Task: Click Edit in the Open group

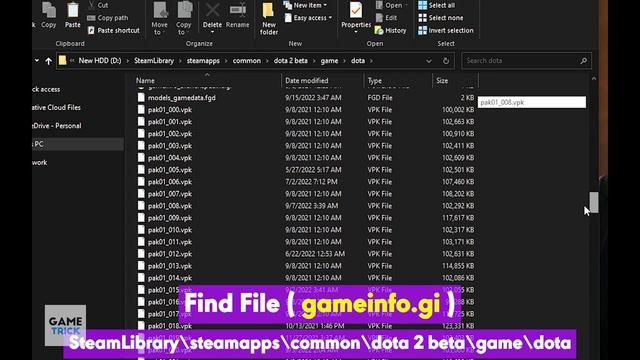Action: coord(386,18)
